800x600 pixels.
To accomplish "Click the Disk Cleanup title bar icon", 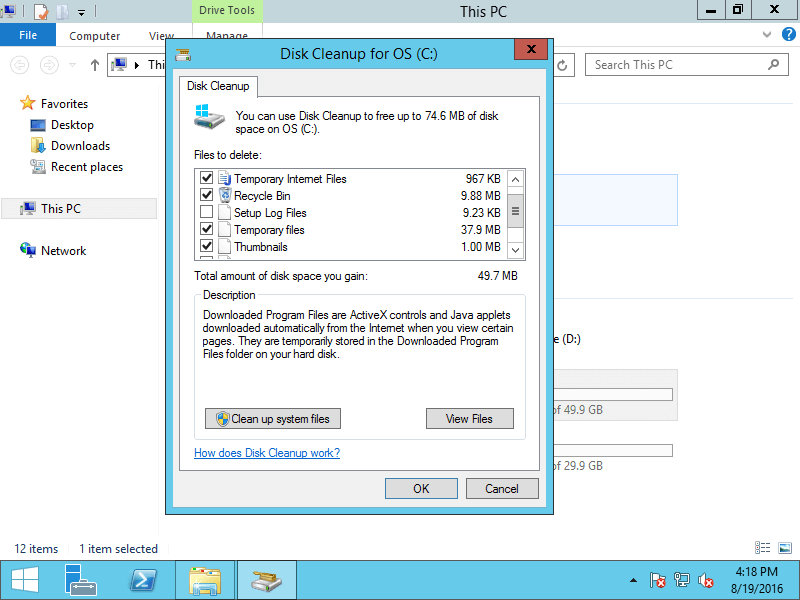I will coord(183,54).
